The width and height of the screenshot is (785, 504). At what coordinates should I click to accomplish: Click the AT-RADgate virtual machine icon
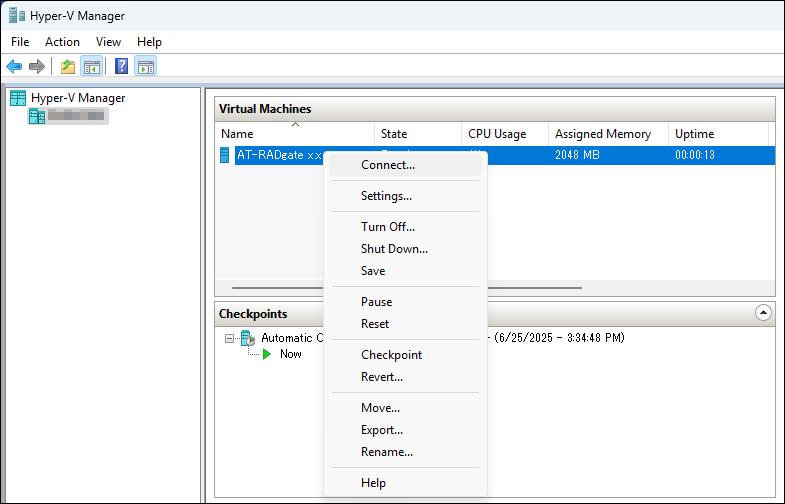click(x=225, y=155)
